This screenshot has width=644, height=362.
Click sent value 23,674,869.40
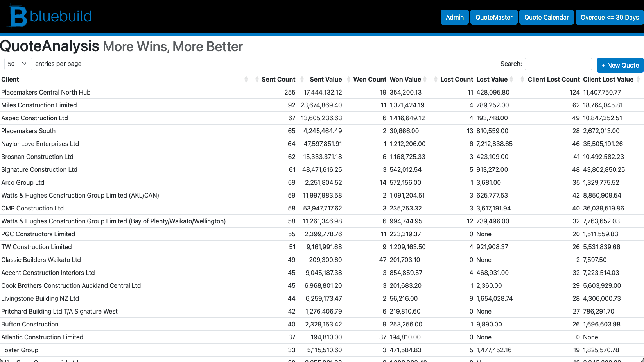pyautogui.click(x=321, y=105)
